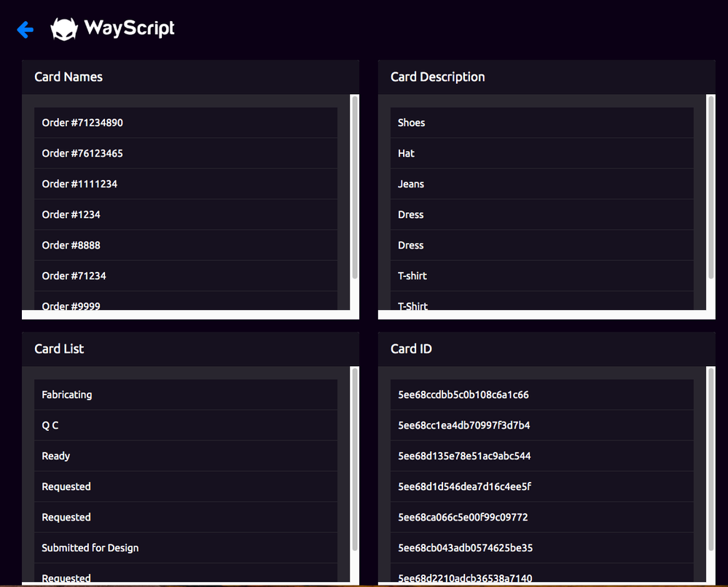Click the Card Description panel header
The width and height of the screenshot is (728, 587).
[x=437, y=77]
